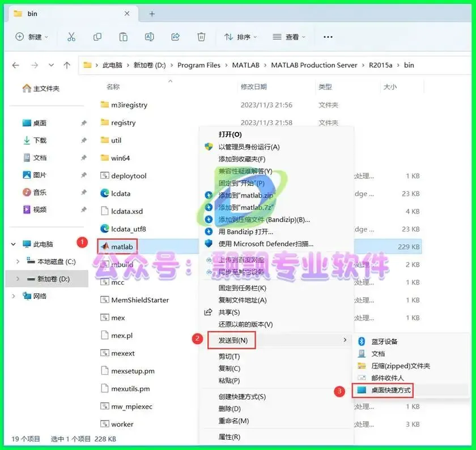Select 网络 in the sidebar

pyautogui.click(x=35, y=296)
